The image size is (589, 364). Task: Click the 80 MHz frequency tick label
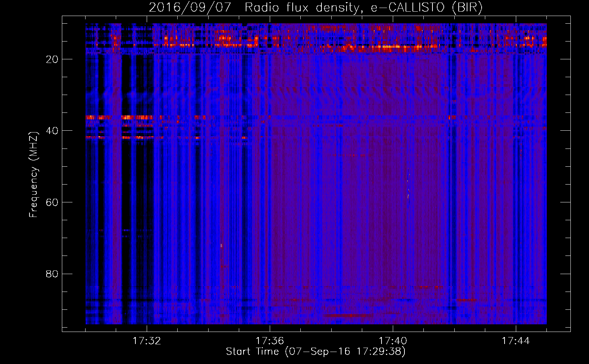click(x=52, y=274)
